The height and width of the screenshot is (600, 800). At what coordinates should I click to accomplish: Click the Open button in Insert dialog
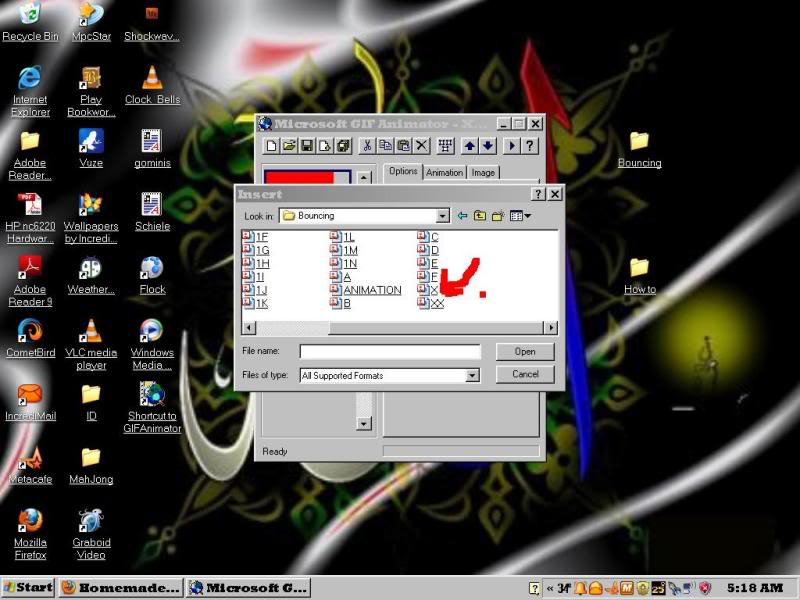(525, 352)
